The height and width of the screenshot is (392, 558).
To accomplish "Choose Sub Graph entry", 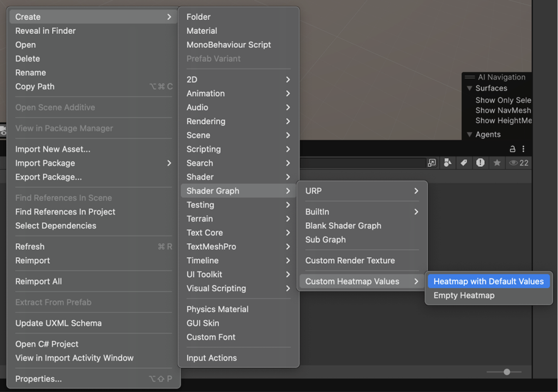I will click(x=362, y=239).
